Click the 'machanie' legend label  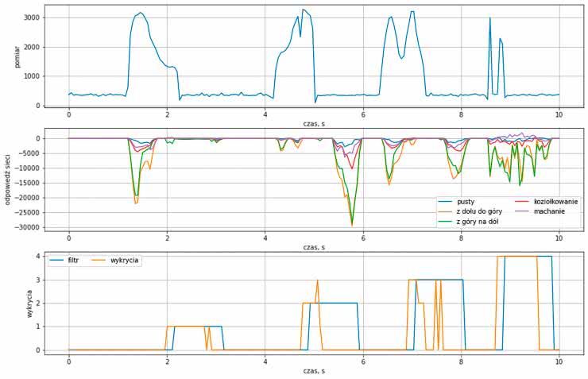pos(546,211)
